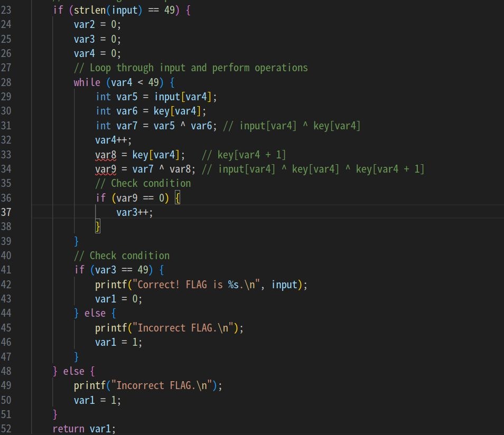Screen dimensions: 504x435
Task: Click line number 52 in the gutter
Action: [x=6, y=429]
